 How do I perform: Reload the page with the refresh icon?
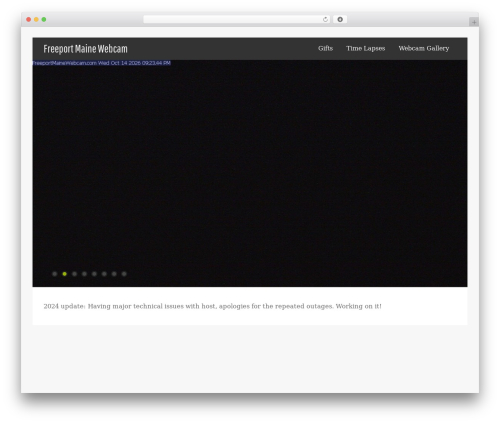pyautogui.click(x=325, y=19)
